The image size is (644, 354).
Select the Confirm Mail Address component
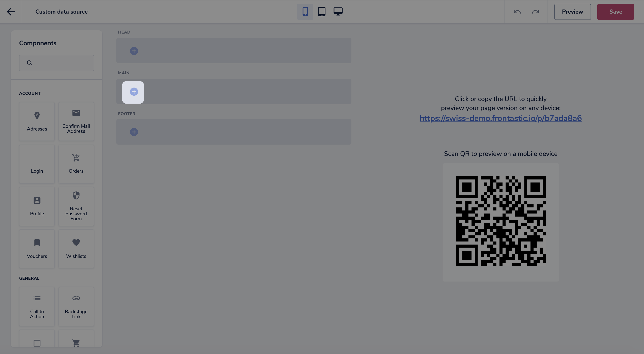[x=76, y=121]
